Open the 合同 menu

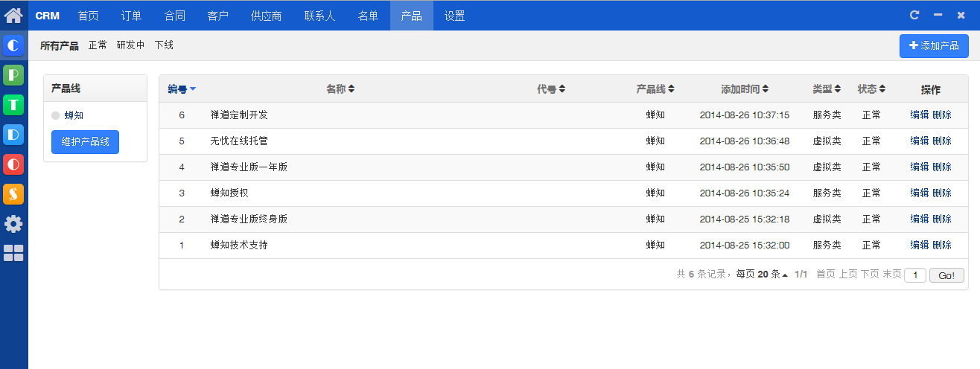pos(174,16)
